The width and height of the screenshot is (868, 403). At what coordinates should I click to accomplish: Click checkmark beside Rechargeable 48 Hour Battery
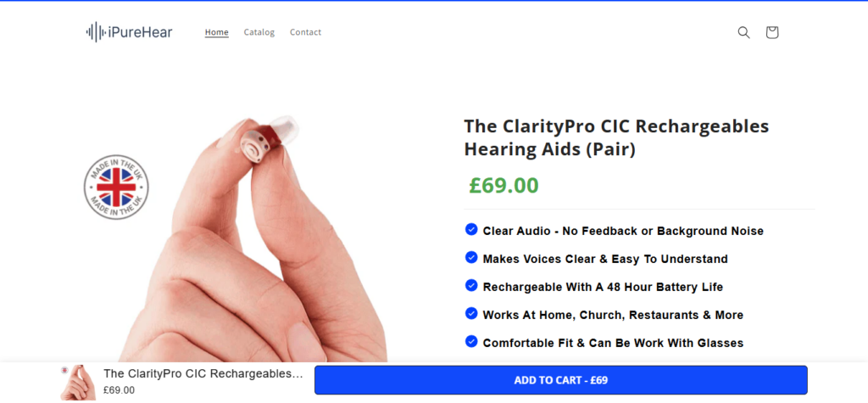[471, 286]
